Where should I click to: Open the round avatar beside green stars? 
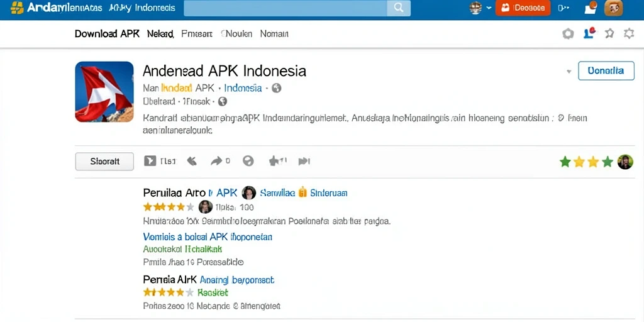(625, 162)
